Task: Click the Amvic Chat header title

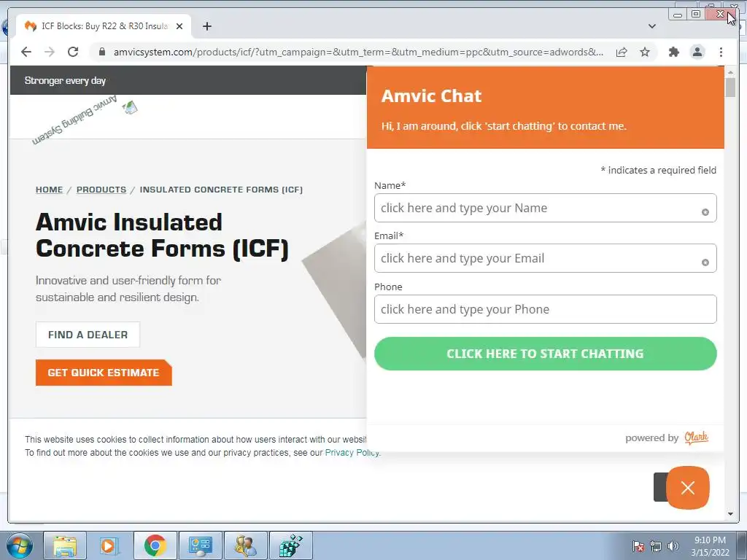Action: [431, 96]
